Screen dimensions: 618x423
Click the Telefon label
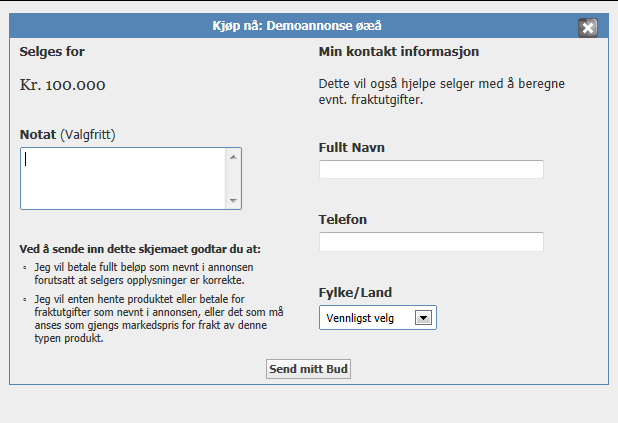(x=343, y=220)
